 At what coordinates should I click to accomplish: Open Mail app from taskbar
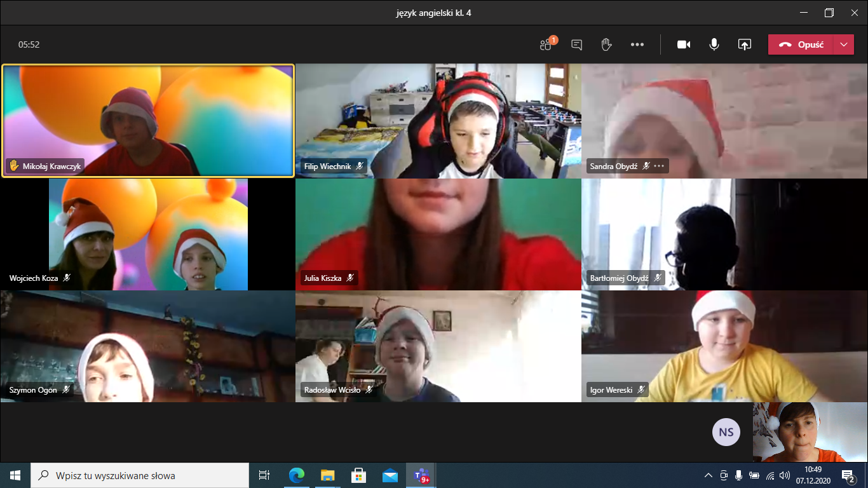click(x=390, y=475)
